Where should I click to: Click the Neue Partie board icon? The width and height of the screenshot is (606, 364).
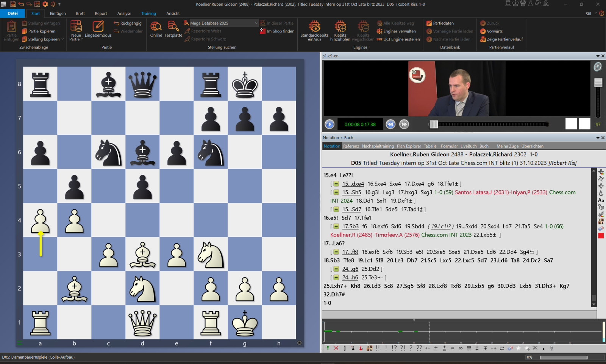[x=76, y=26]
